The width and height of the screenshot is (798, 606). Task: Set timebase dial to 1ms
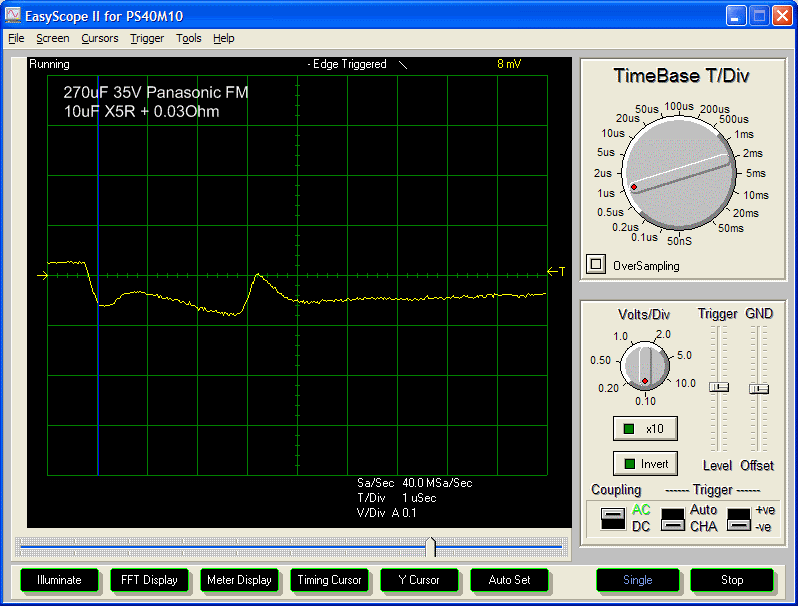(x=744, y=134)
